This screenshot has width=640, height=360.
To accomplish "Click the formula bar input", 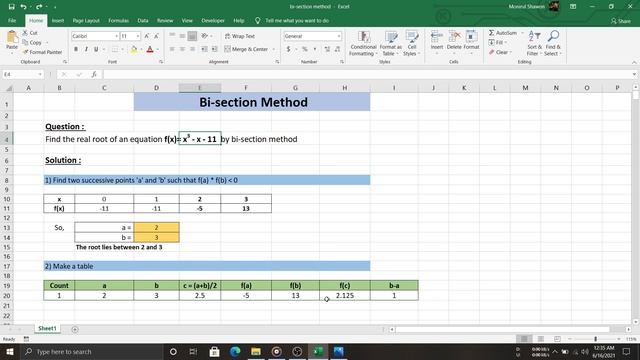I will tap(367, 74).
